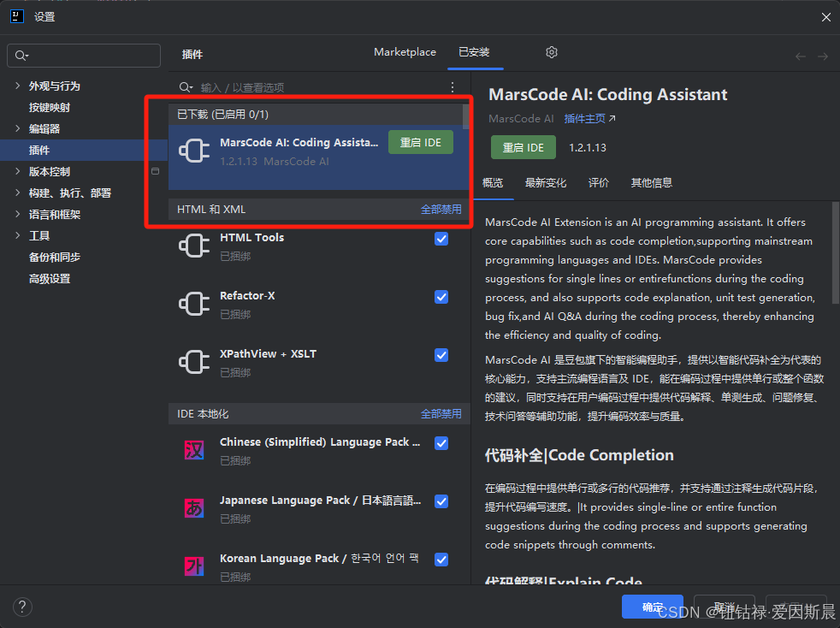Click the small project-level icon beside 版本控制
The height and width of the screenshot is (628, 840).
[156, 171]
